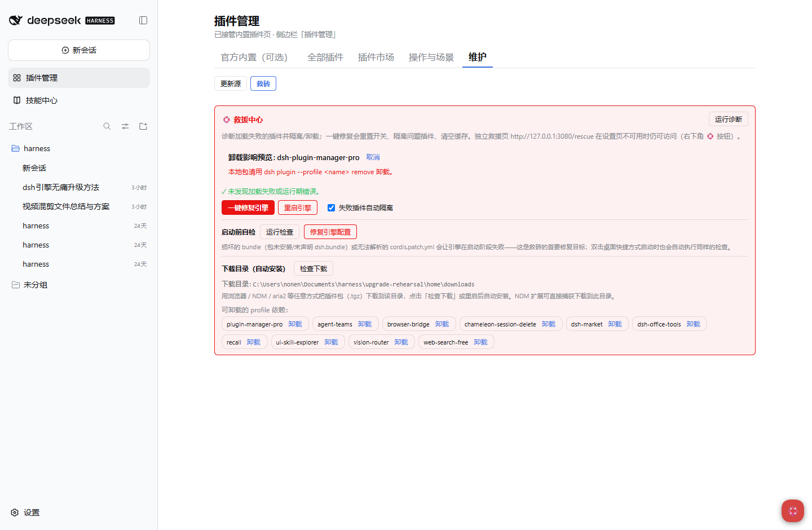Open 插件管理 in the sidebar
The image size is (812, 530).
pos(79,78)
